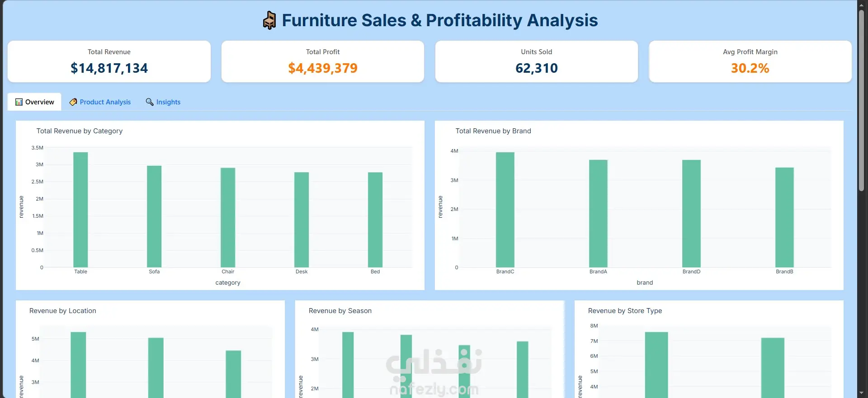Switch to the Insights tab
868x398 pixels.
click(163, 102)
